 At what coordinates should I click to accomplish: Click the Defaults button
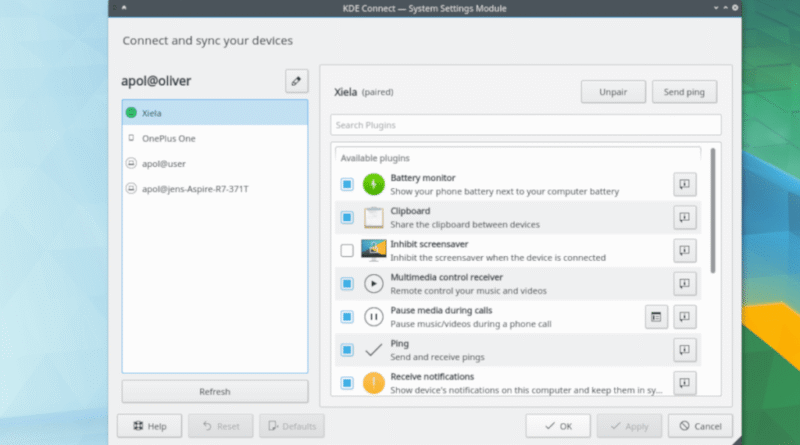(292, 426)
